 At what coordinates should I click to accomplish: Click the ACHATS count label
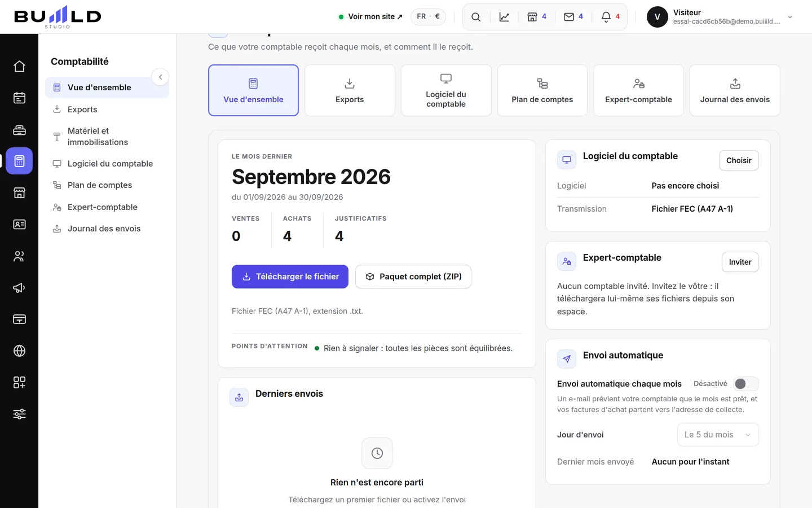[297, 218]
